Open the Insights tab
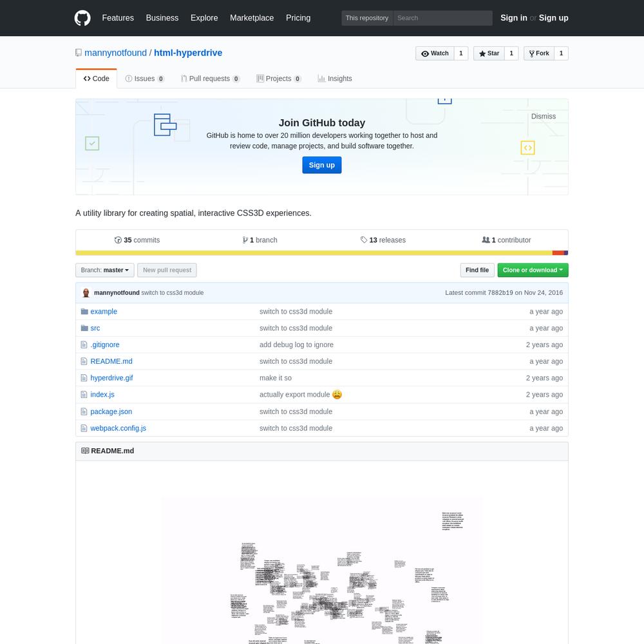 (335, 79)
